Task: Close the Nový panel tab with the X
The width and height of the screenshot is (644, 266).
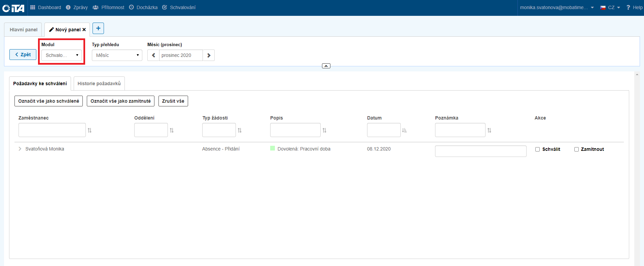Action: click(x=84, y=30)
